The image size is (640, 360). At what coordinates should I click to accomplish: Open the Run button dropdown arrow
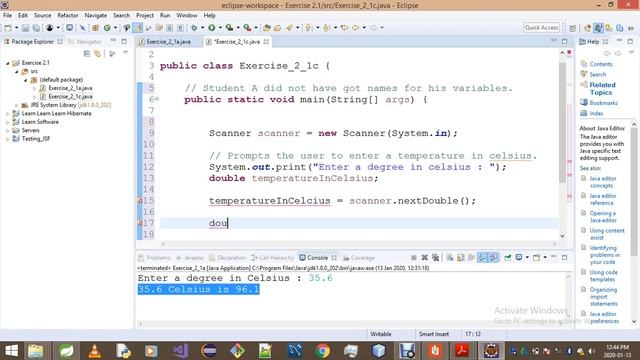tap(220, 28)
